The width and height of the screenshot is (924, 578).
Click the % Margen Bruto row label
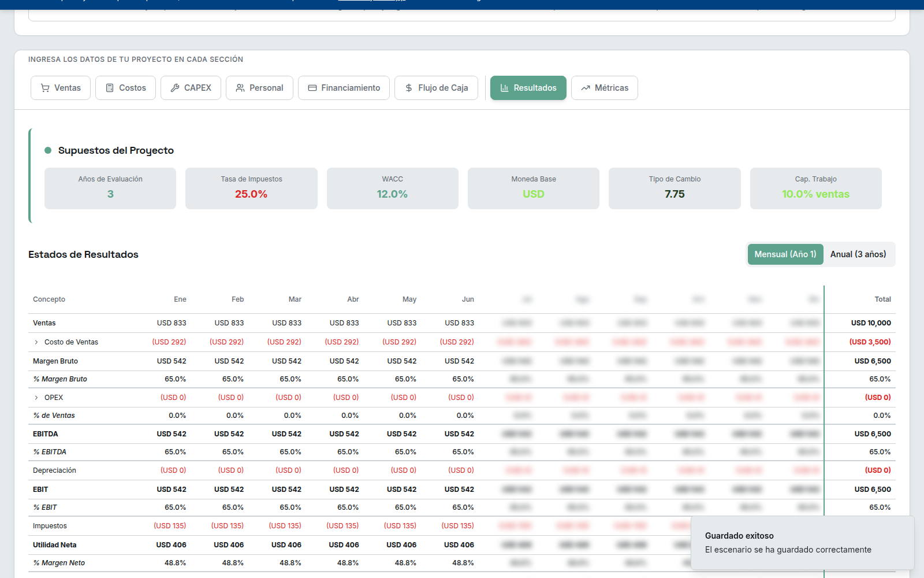pyautogui.click(x=60, y=379)
